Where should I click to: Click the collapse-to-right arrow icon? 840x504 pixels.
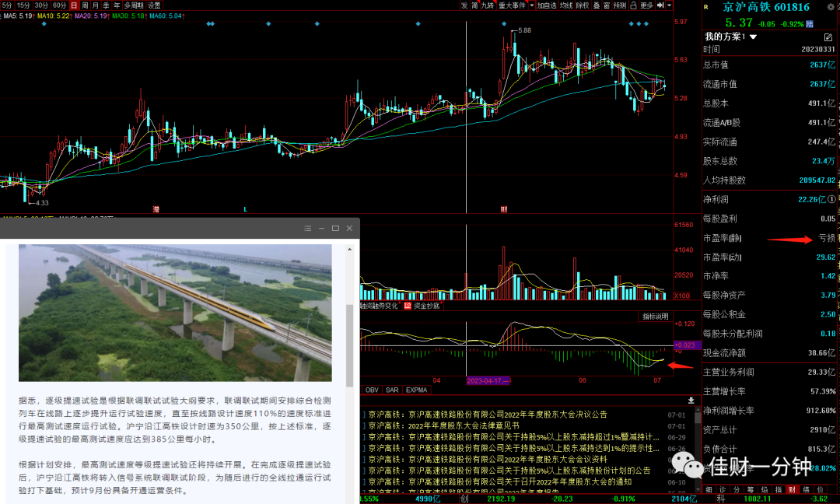click(x=660, y=5)
